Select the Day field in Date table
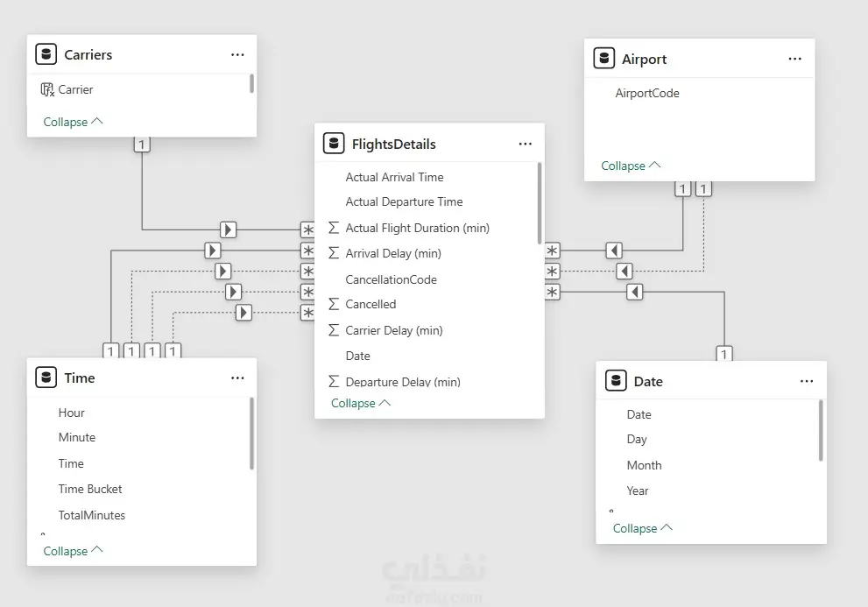This screenshot has width=868, height=607. coord(637,439)
